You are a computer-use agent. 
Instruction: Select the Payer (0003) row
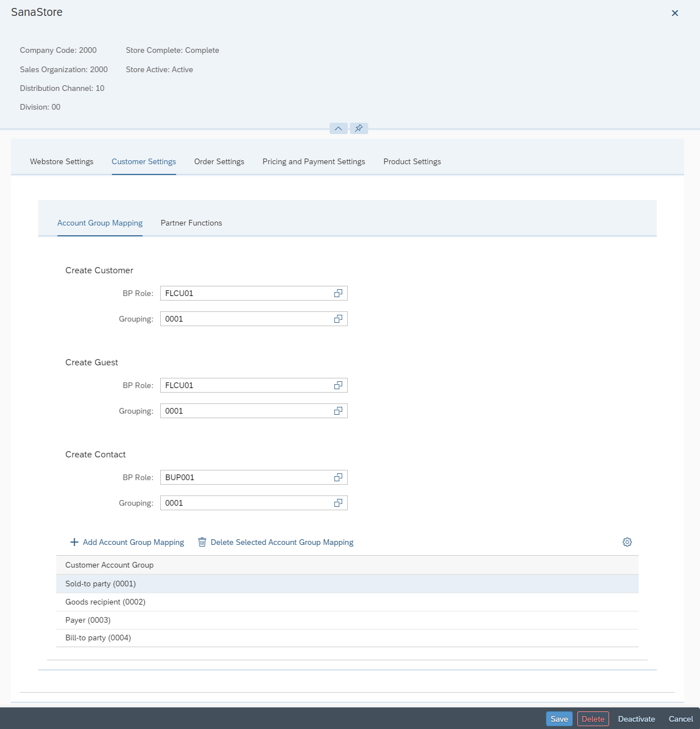click(347, 620)
